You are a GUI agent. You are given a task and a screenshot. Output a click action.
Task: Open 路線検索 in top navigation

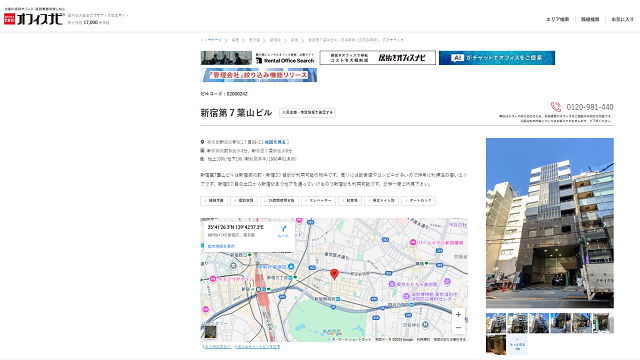(x=590, y=19)
